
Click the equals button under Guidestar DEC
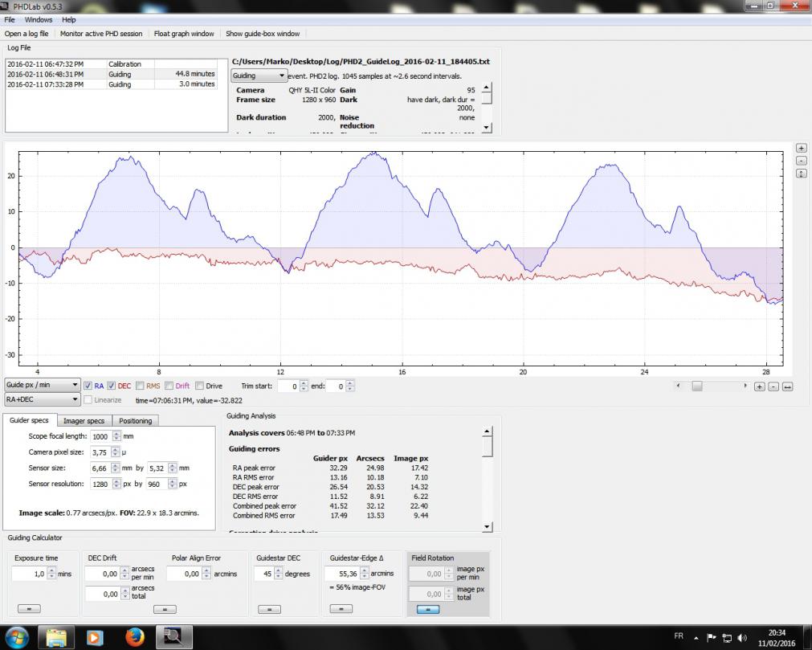(x=269, y=609)
